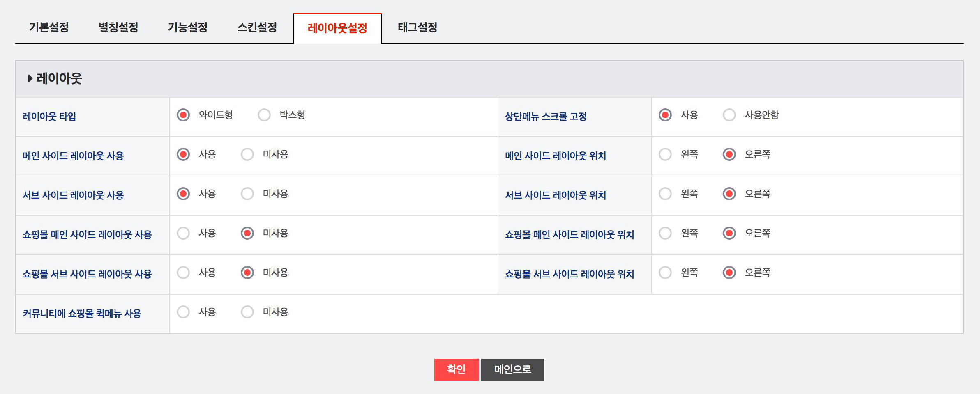980x394 pixels.
Task: Switch to the 스킨설정 tab
Action: coord(257,27)
